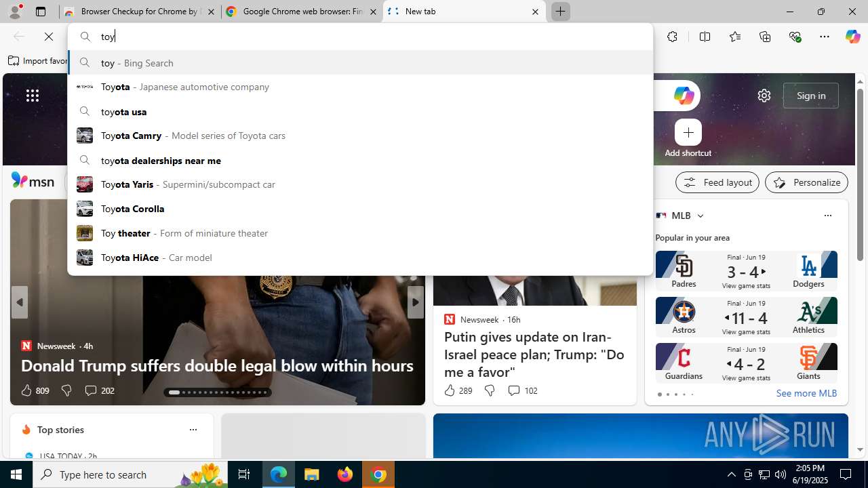The height and width of the screenshot is (488, 868).
Task: Select second dot in MLB card pager
Action: click(x=667, y=394)
